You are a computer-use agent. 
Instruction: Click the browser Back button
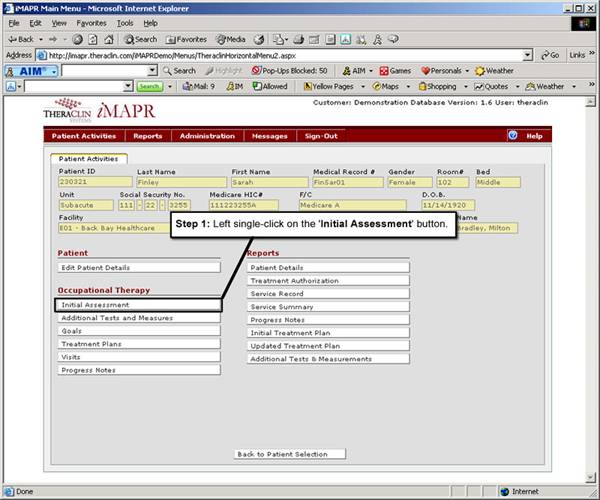tap(20, 39)
